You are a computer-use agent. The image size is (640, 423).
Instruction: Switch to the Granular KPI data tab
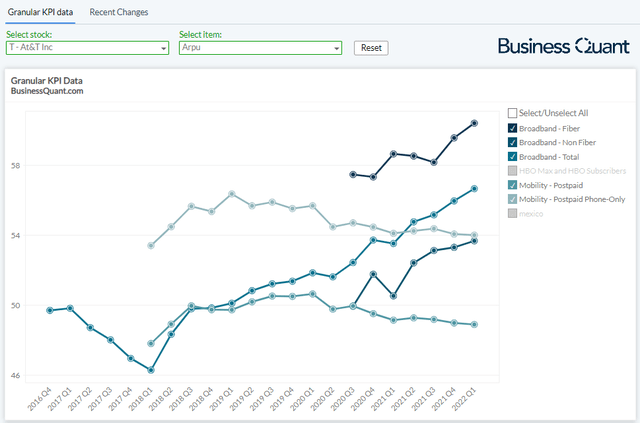(x=40, y=12)
